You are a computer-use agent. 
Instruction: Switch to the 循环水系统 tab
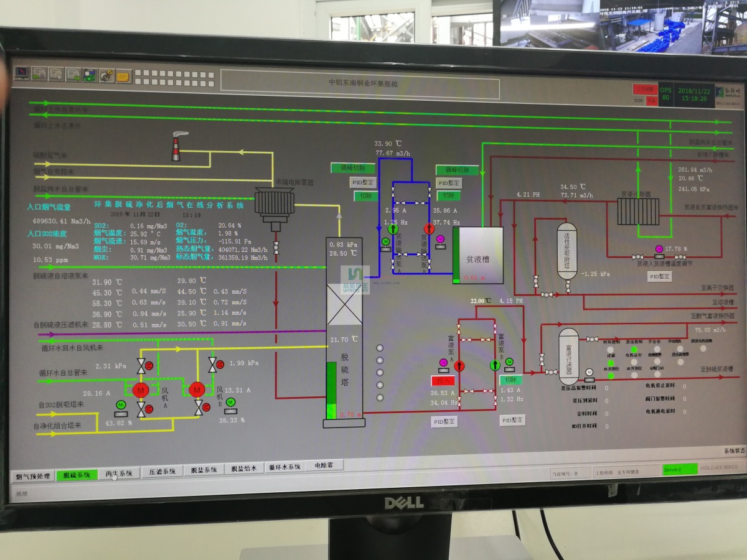[x=285, y=467]
